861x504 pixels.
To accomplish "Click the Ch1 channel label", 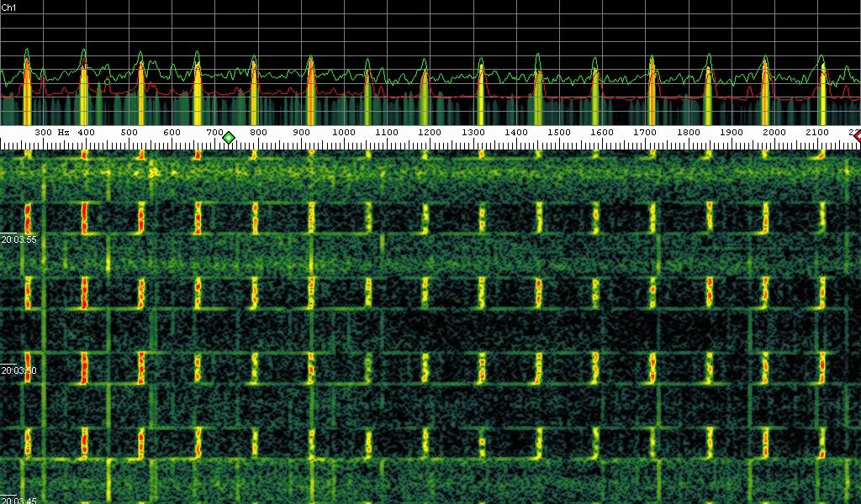I will coord(8,8).
